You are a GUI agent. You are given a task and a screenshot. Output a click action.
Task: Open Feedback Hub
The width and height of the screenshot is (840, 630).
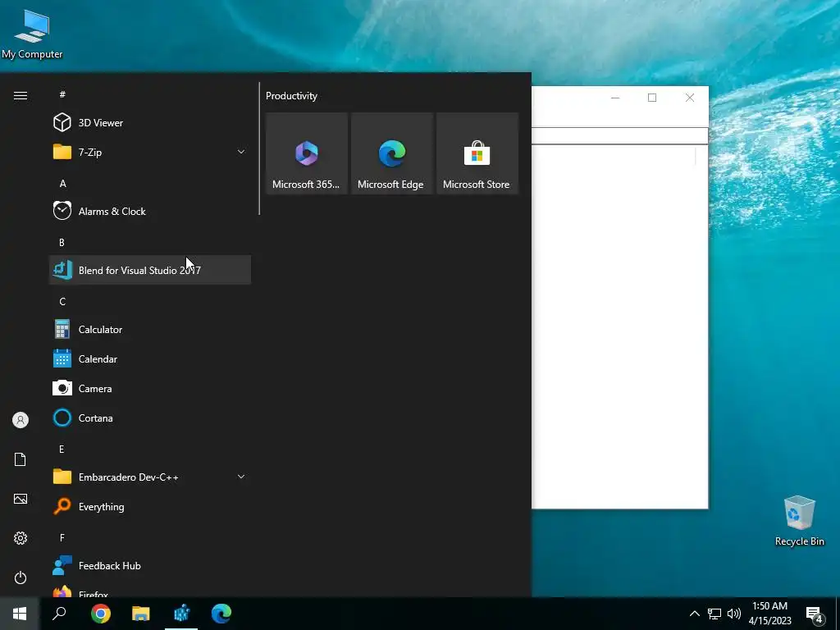150,566
